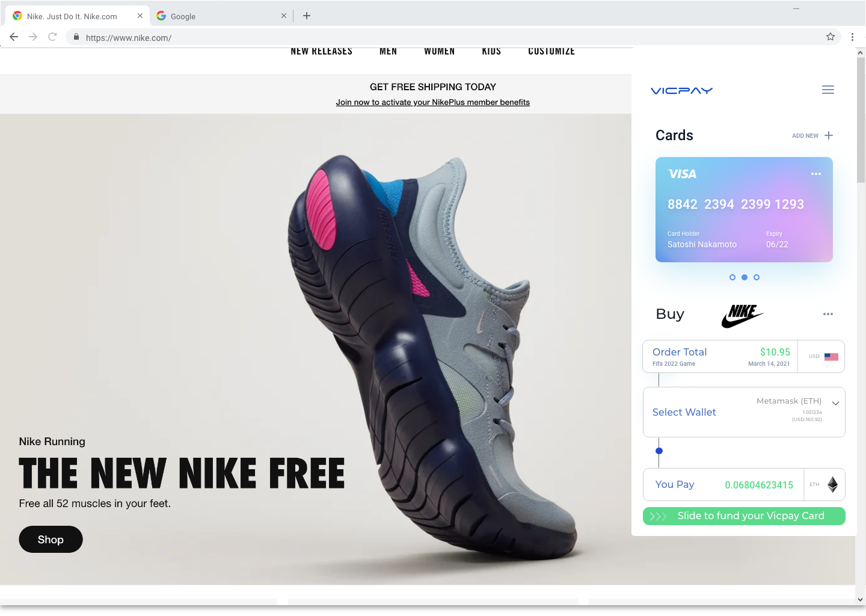Image resolution: width=866 pixels, height=616 pixels.
Task: Click the black Shop button
Action: pos(51,540)
